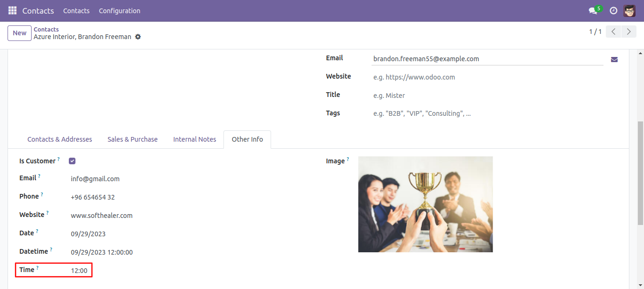
Task: Show help tooltip next to Website label in Other Info
Action: [48, 213]
